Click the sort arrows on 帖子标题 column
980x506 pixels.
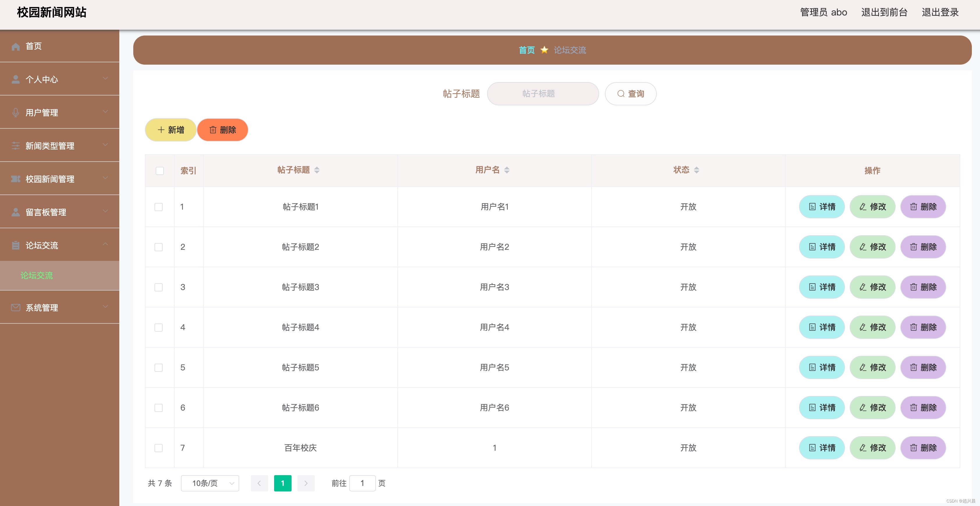[317, 170]
